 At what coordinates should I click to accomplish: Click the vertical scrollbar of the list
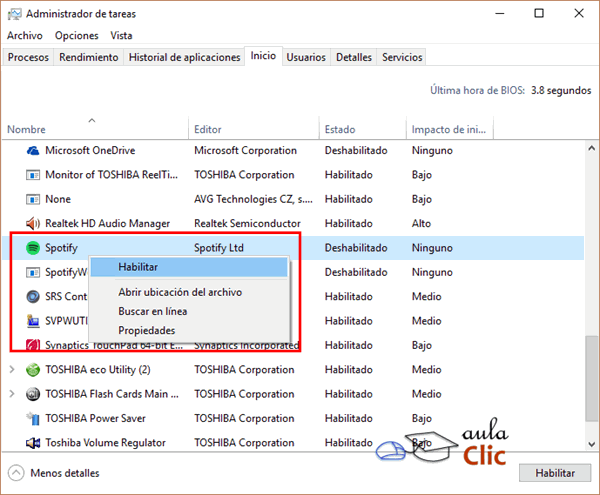click(x=592, y=300)
